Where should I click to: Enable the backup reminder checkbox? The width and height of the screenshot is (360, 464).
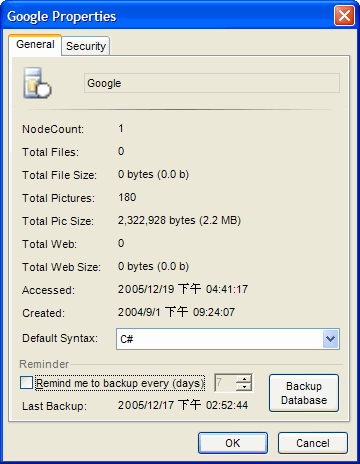tap(26, 383)
